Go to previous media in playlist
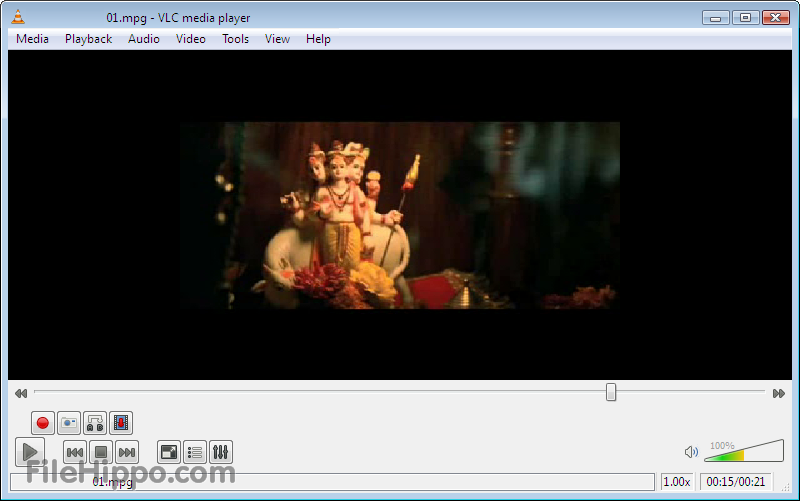Viewport: 800px width, 501px height. pyautogui.click(x=75, y=452)
